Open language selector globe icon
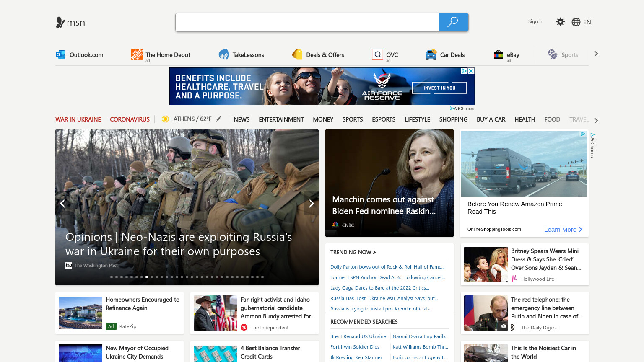 pyautogui.click(x=576, y=22)
